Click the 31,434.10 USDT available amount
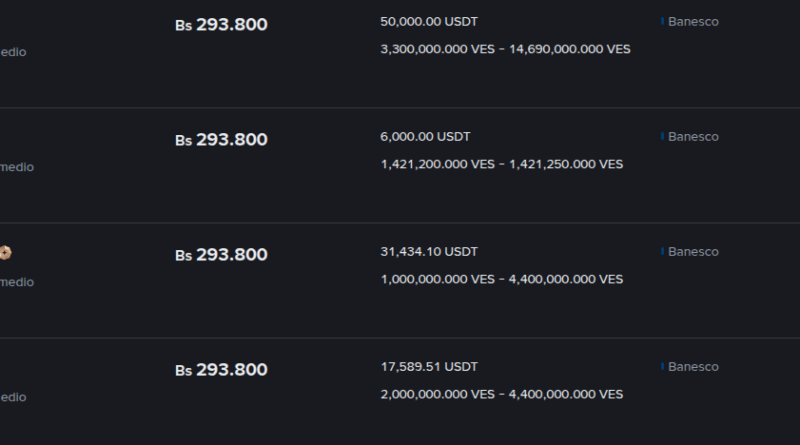 click(x=429, y=252)
